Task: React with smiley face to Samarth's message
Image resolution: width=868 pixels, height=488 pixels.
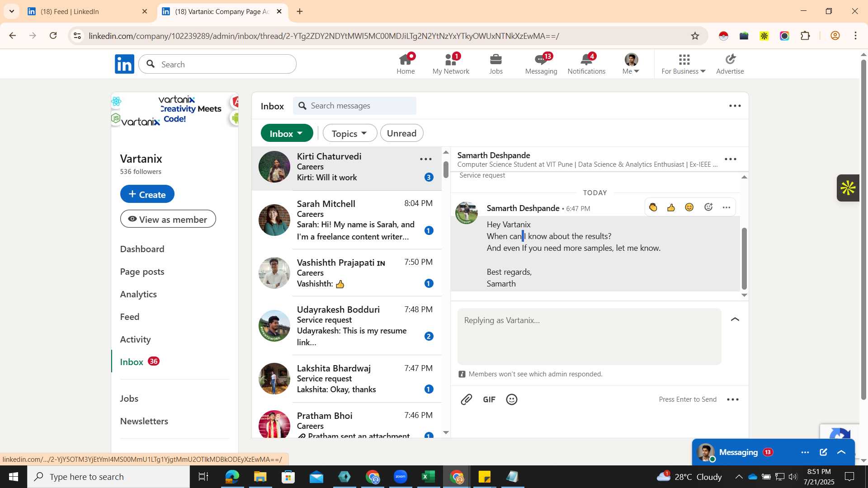Action: pos(689,207)
